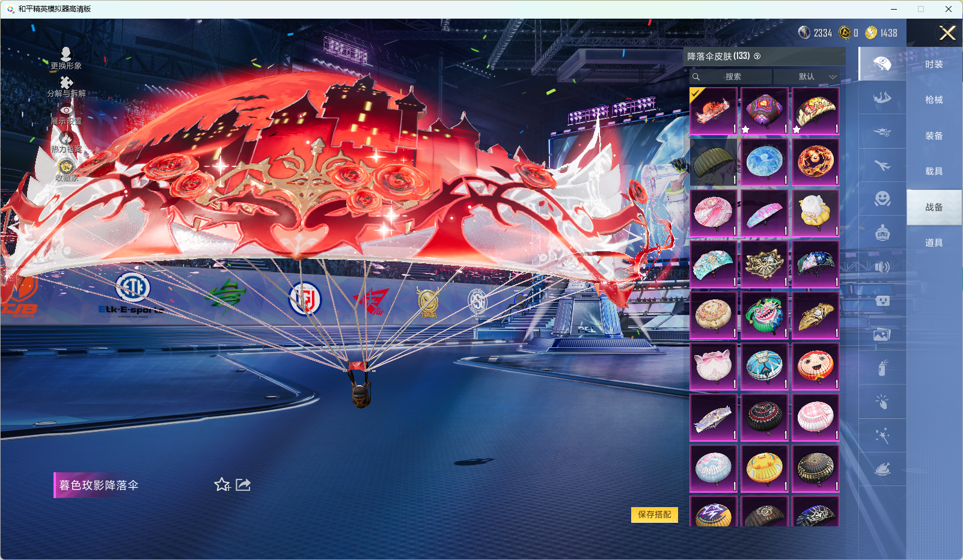Open the 收藏家 collector badge
This screenshot has width=963, height=560.
(66, 170)
